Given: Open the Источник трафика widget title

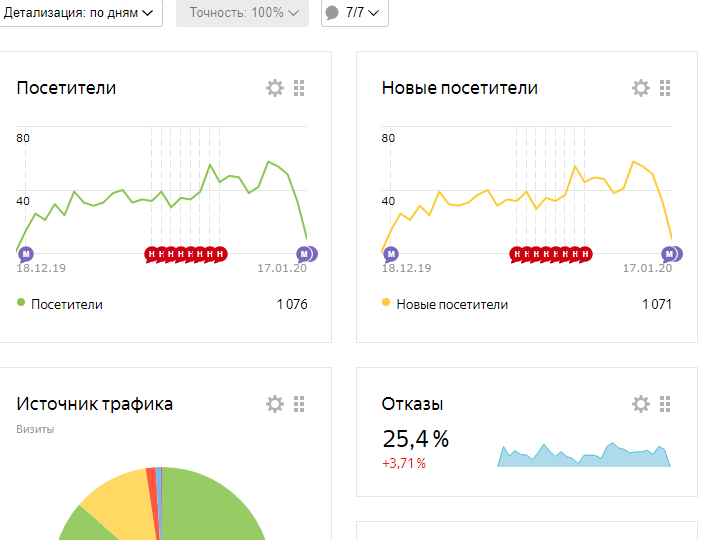Looking at the screenshot, I should point(94,404).
